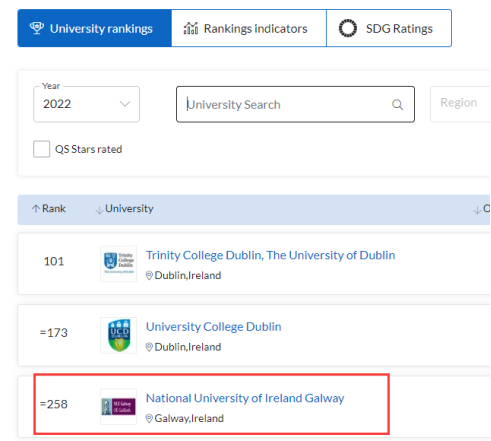Viewport: 491px width, 441px height.
Task: Click the Galway,Ireland location text
Action: coord(189,418)
